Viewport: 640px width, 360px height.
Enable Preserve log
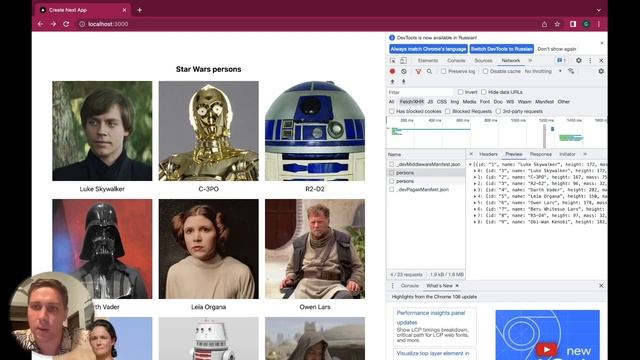tap(444, 71)
